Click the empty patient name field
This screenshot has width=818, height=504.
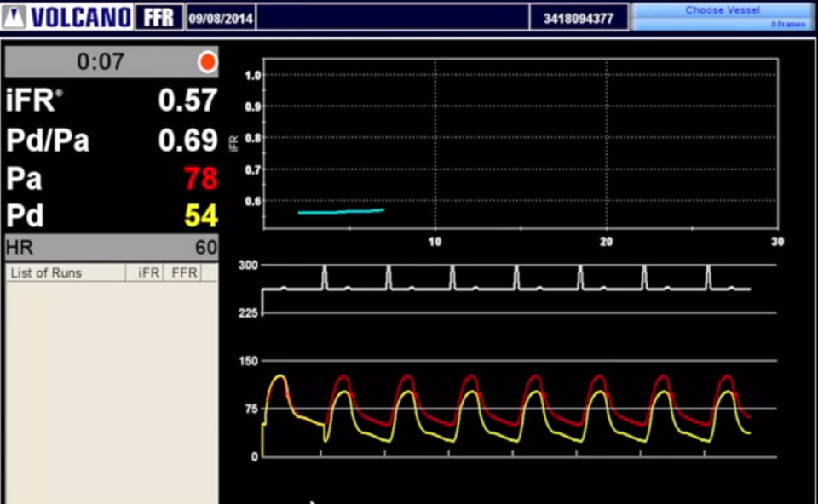pyautogui.click(x=392, y=18)
